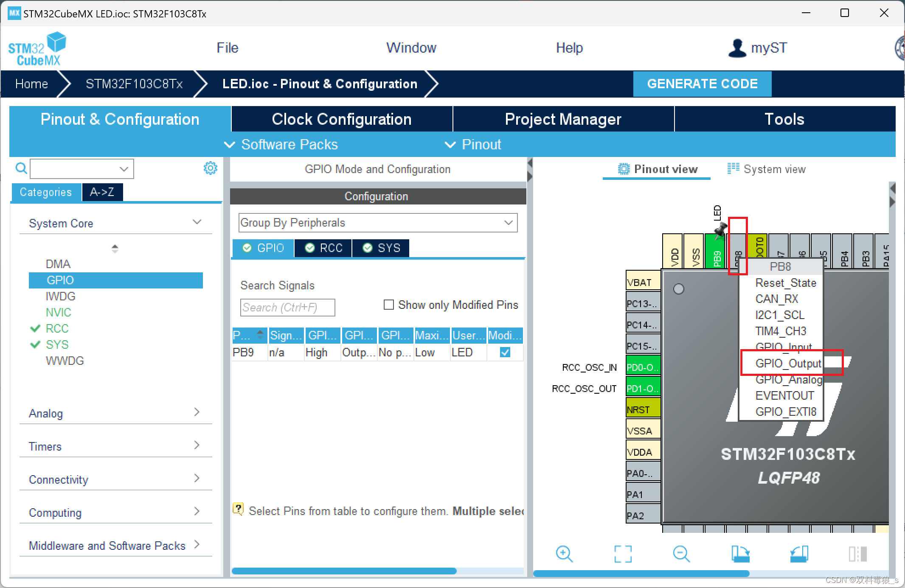Screen dimensions: 905x588
Task: Open the Help menu
Action: click(x=569, y=48)
